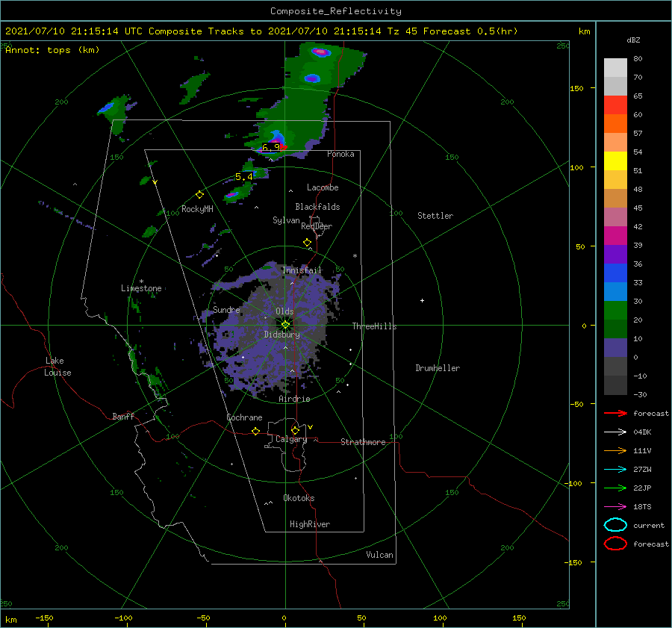Click the bright green swatch between 30 and 20 dBZ
Image resolution: width=672 pixels, height=628 pixels.
pyautogui.click(x=615, y=311)
